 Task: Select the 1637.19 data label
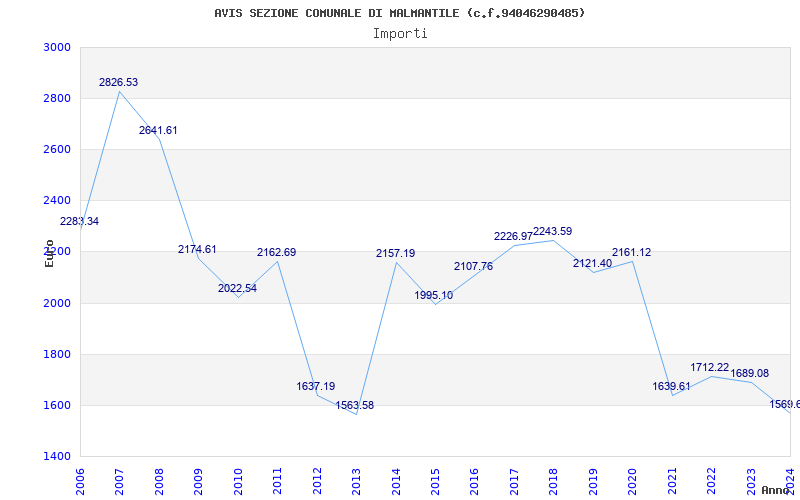click(x=316, y=386)
